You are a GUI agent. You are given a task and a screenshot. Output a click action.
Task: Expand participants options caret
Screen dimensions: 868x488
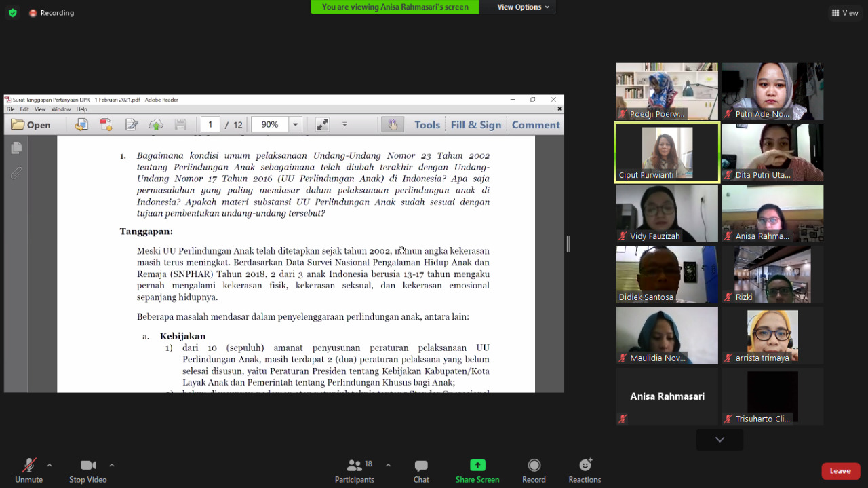coord(388,465)
